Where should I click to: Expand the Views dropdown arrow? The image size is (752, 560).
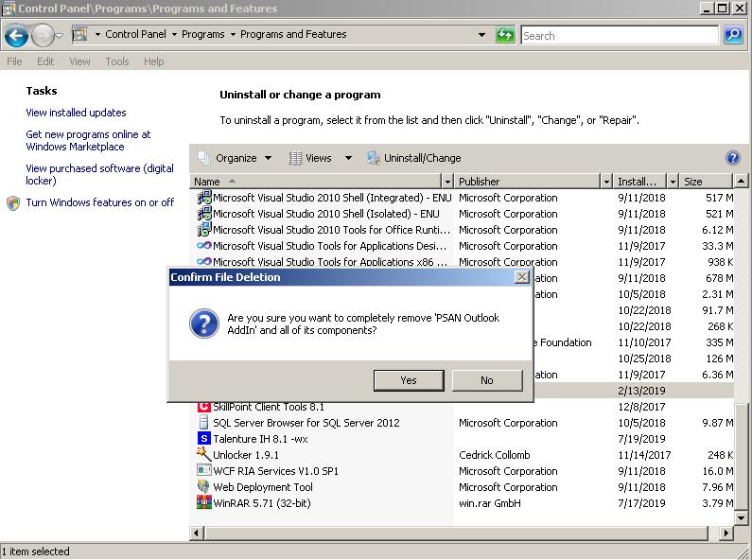[x=349, y=158]
